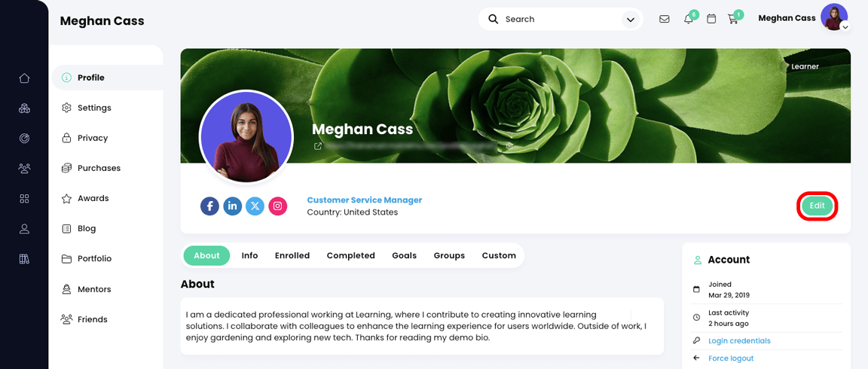Open the Login credentials link

pyautogui.click(x=739, y=341)
